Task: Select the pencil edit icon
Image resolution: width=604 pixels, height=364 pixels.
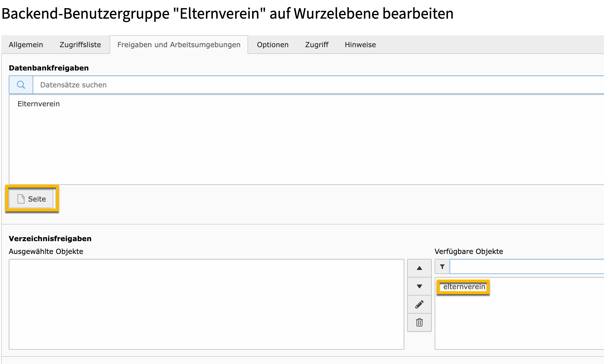Action: [x=419, y=304]
